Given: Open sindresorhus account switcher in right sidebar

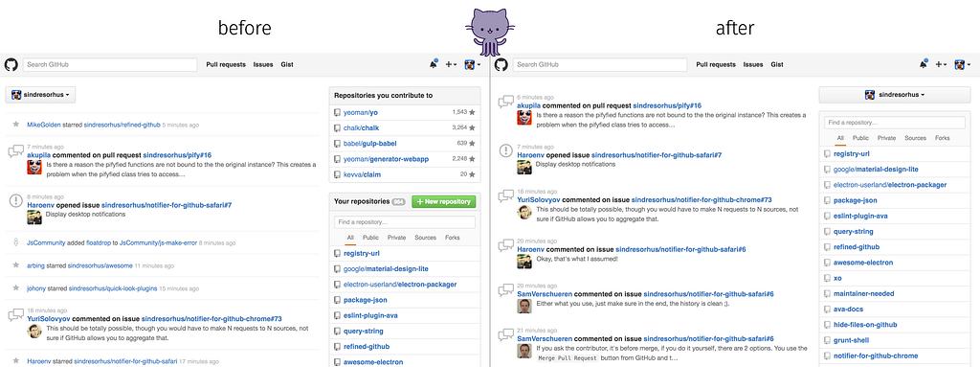Looking at the screenshot, I should [895, 95].
